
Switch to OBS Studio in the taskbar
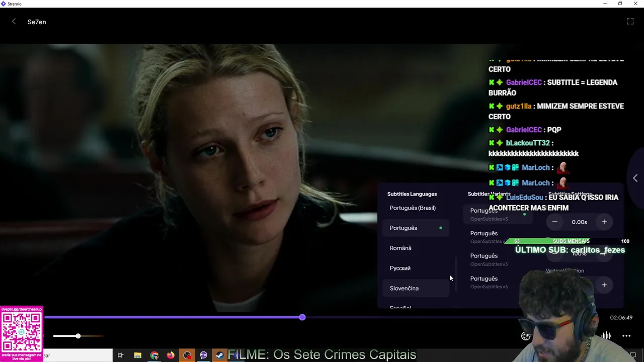coord(187,355)
